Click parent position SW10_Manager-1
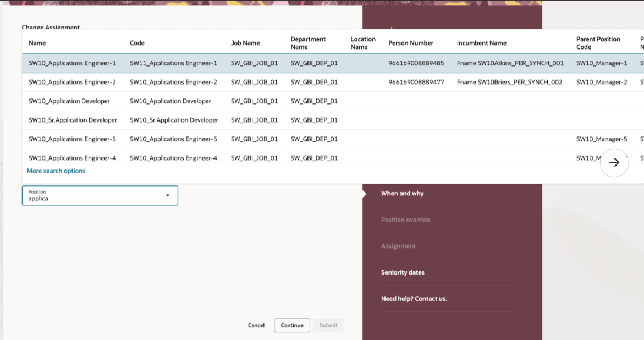This screenshot has width=644, height=340. 602,63
